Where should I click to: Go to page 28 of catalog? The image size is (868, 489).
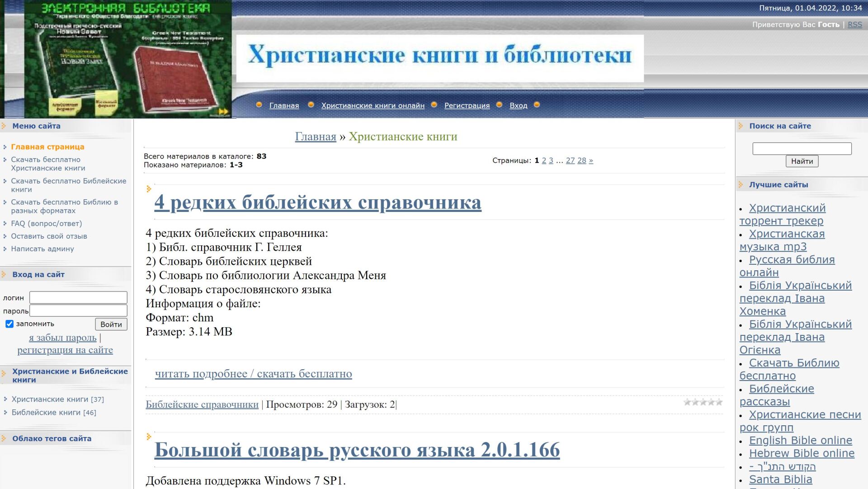pos(581,160)
